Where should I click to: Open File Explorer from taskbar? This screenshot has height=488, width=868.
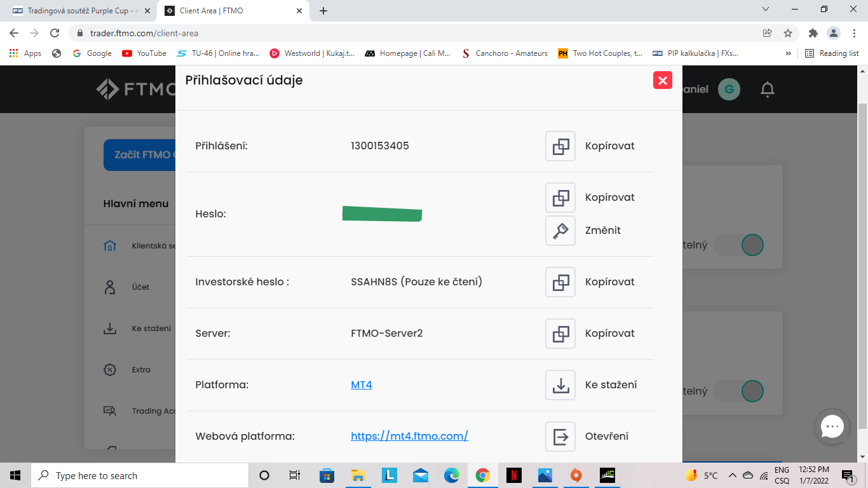358,475
